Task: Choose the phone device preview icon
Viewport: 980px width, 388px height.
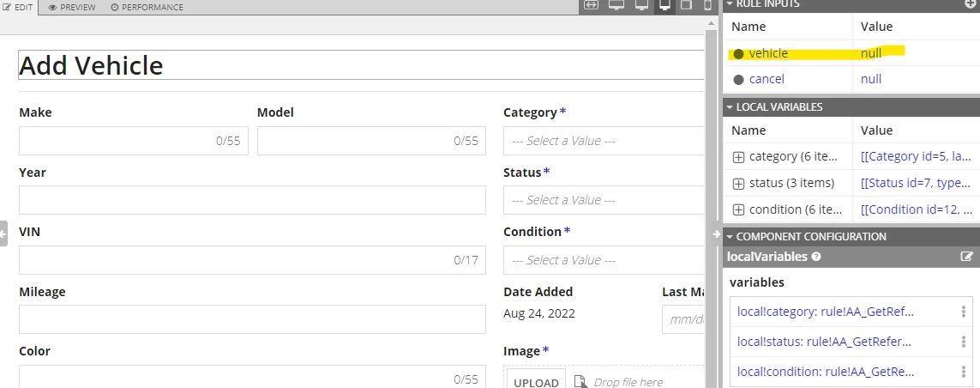Action: coord(707,6)
